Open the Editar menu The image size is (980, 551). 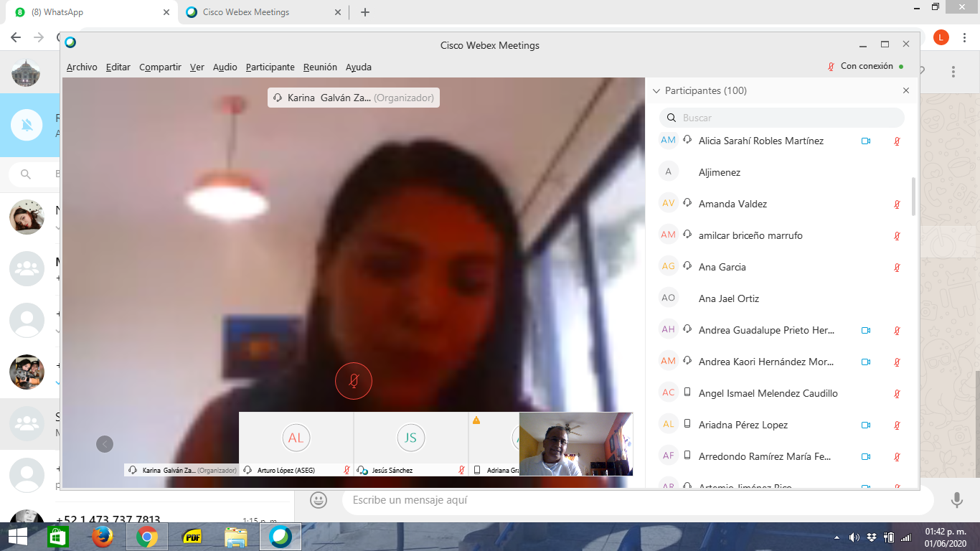(x=118, y=67)
